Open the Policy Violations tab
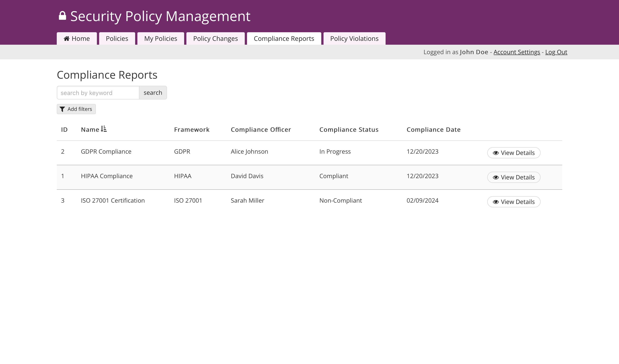 pyautogui.click(x=354, y=38)
